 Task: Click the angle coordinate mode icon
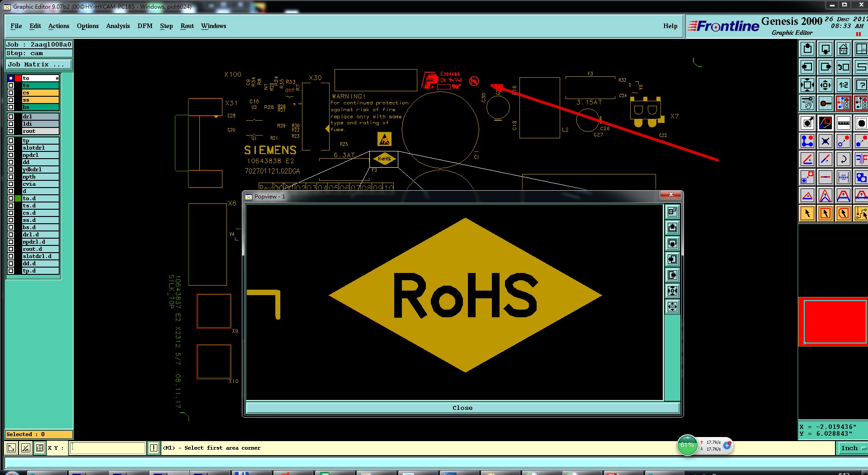(x=26, y=448)
